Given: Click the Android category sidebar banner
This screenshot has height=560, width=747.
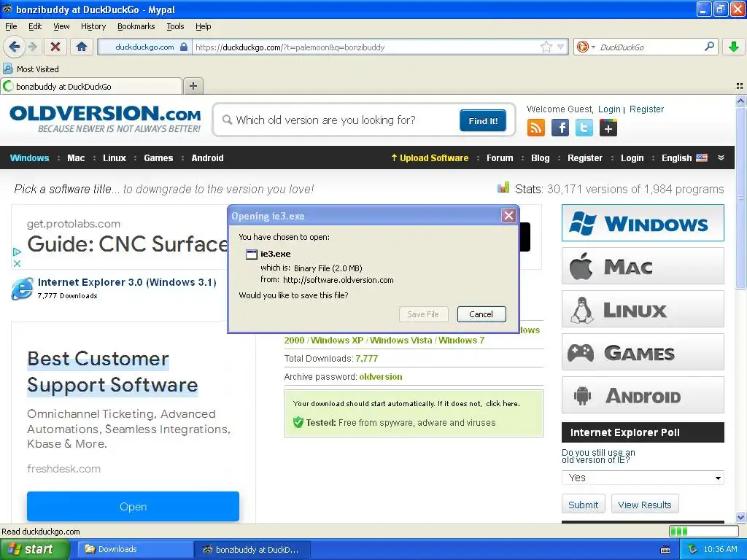Looking at the screenshot, I should point(643,395).
